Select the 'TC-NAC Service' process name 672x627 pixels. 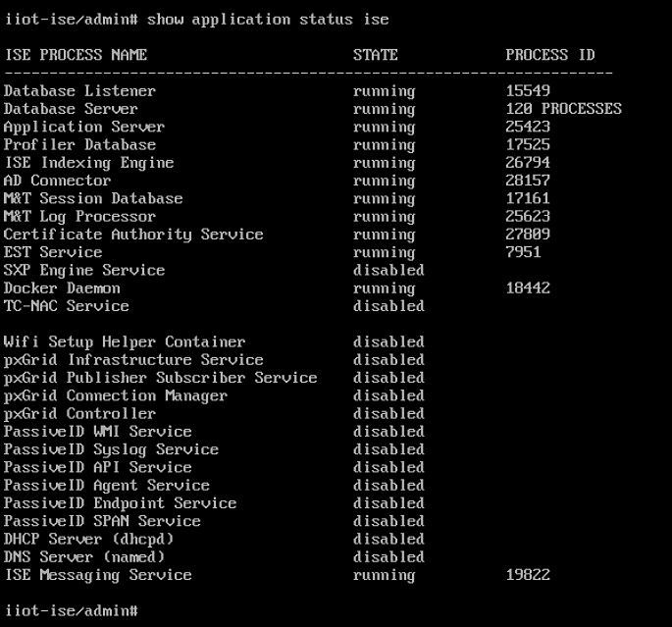[67, 306]
